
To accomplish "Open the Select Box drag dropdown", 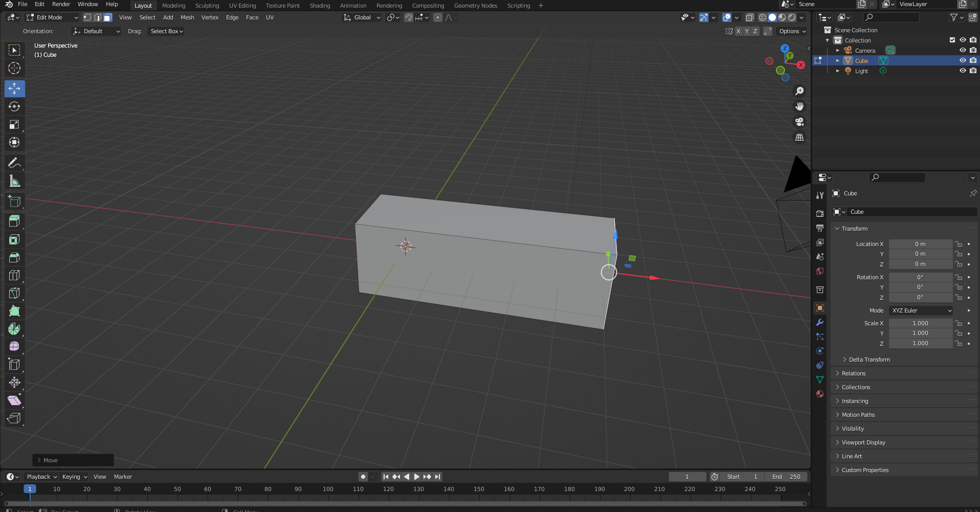I will click(x=167, y=31).
